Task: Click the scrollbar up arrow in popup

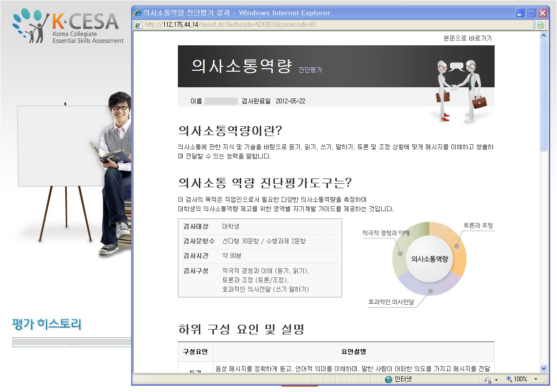Action: [543, 36]
